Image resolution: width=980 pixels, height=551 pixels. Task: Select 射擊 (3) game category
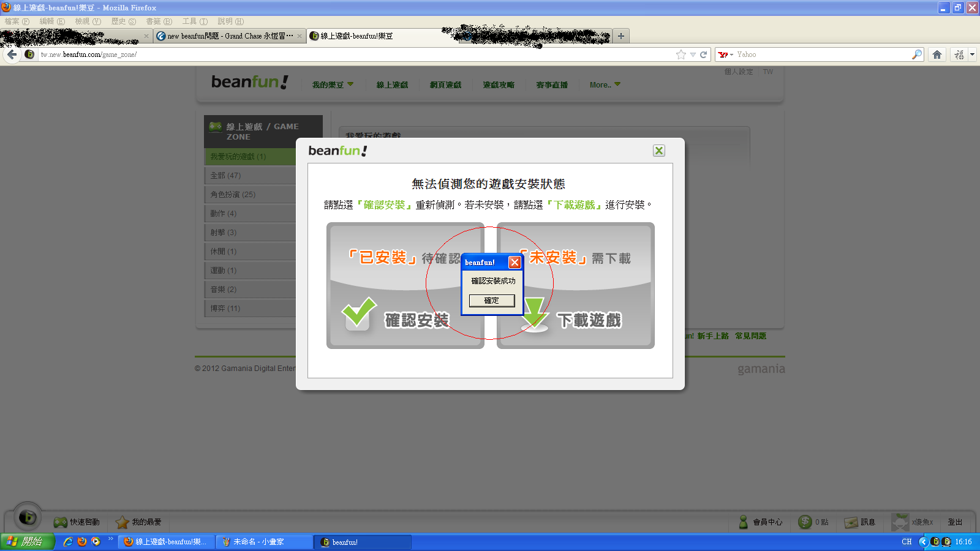point(250,233)
